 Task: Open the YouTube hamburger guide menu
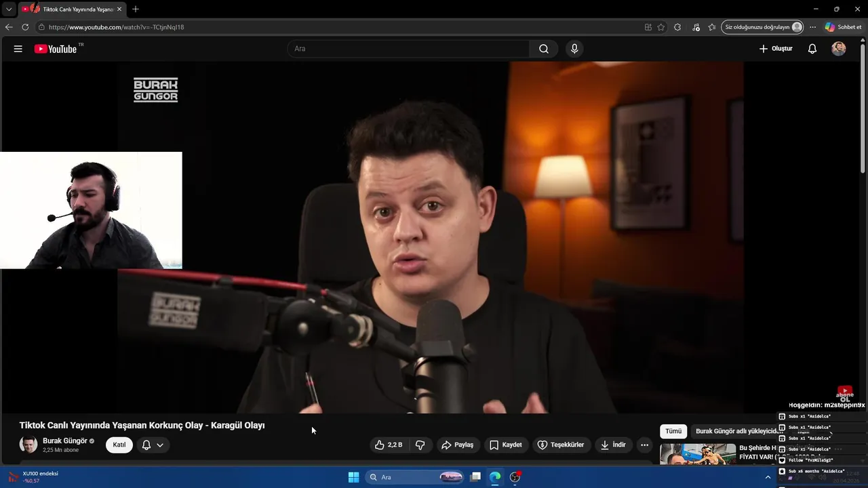click(x=18, y=49)
